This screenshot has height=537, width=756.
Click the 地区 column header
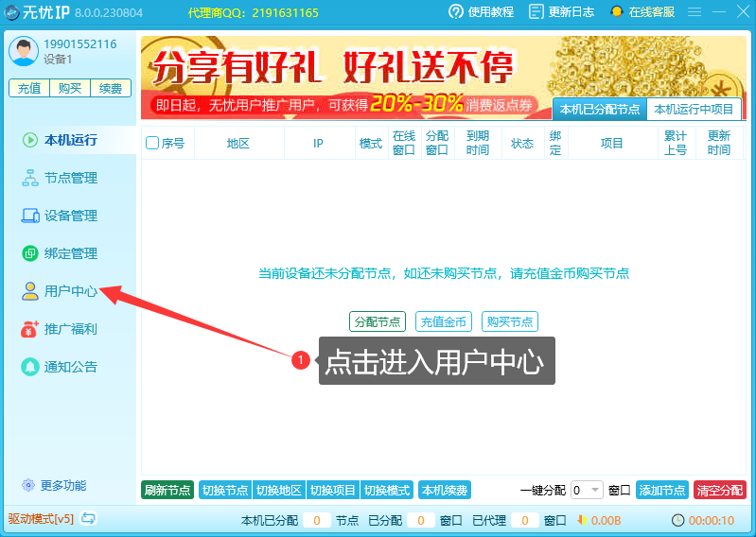pos(238,143)
